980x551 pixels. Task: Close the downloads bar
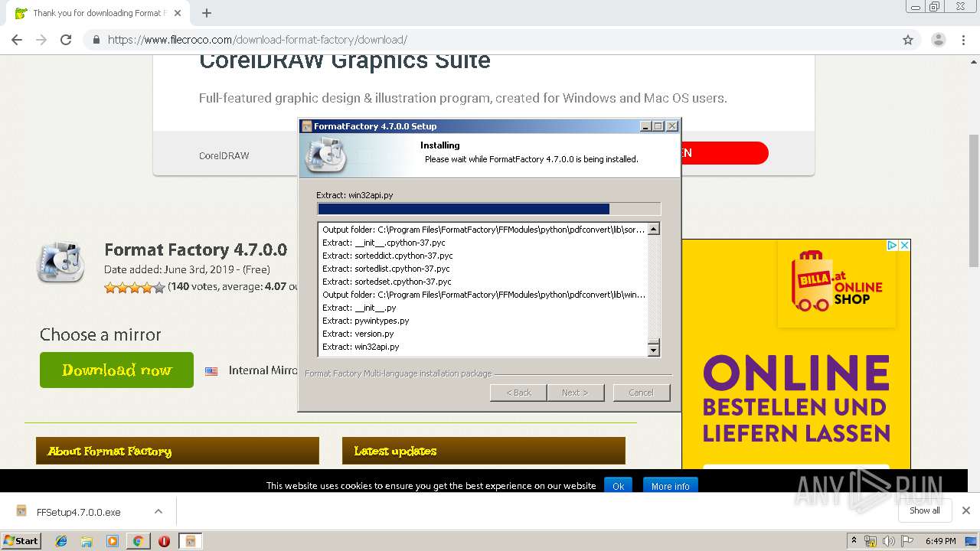tap(966, 510)
